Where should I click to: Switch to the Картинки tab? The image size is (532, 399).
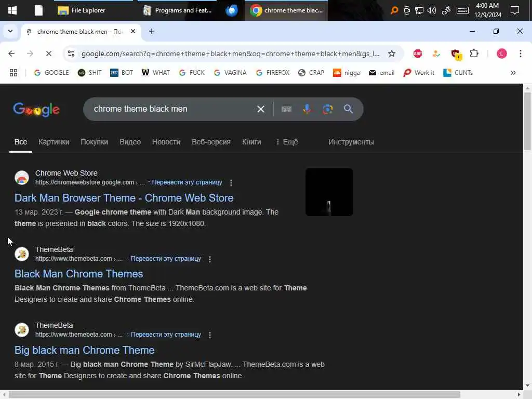point(54,142)
